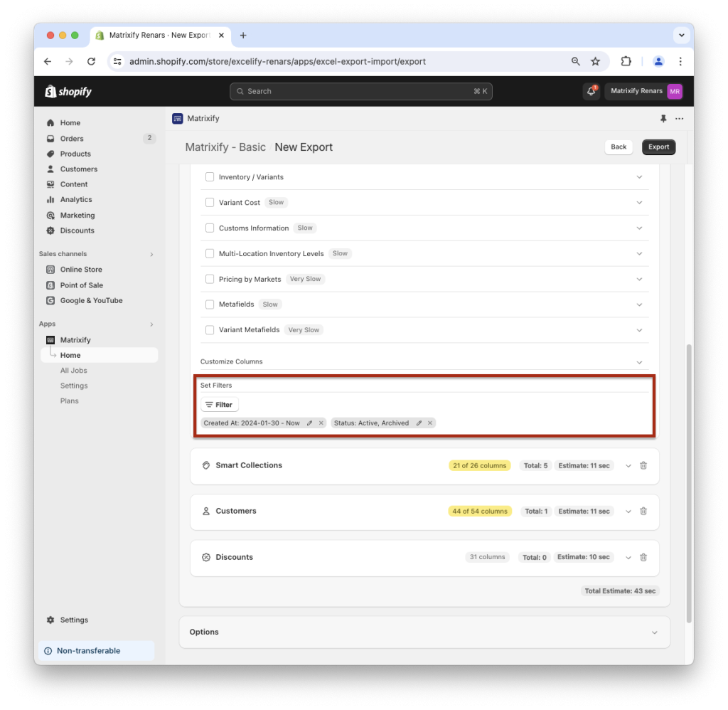
Task: Enable Multi-Location Inventory Levels export
Action: [210, 253]
